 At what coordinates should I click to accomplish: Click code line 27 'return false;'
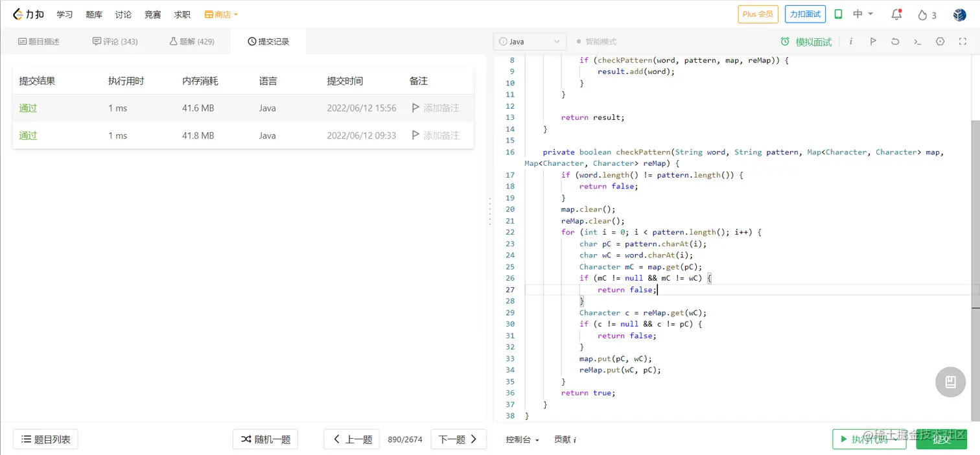627,290
